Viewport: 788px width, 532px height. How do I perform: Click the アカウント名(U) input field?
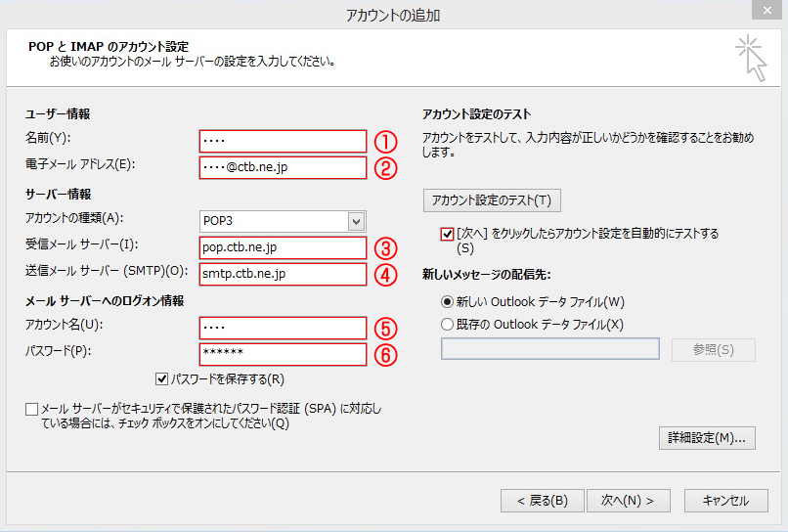[283, 328]
